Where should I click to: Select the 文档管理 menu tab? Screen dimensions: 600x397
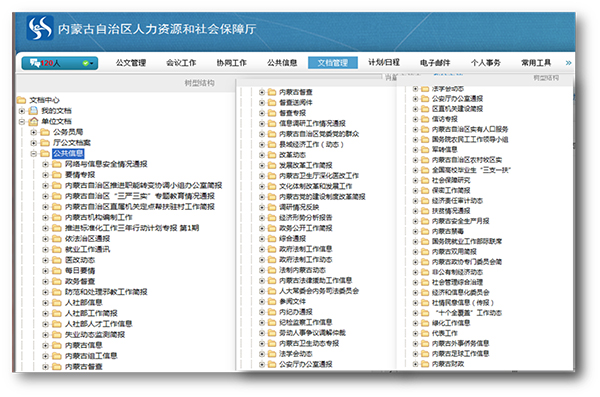(333, 63)
